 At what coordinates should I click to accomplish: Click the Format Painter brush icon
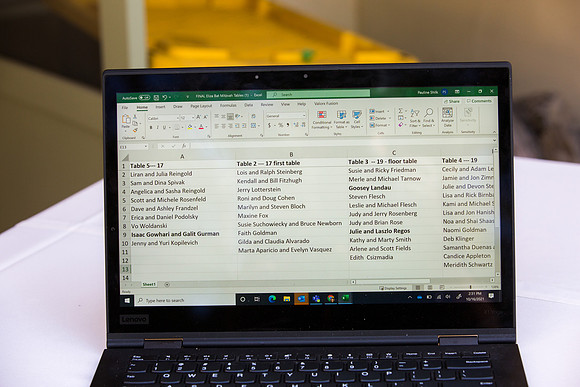pos(135,130)
